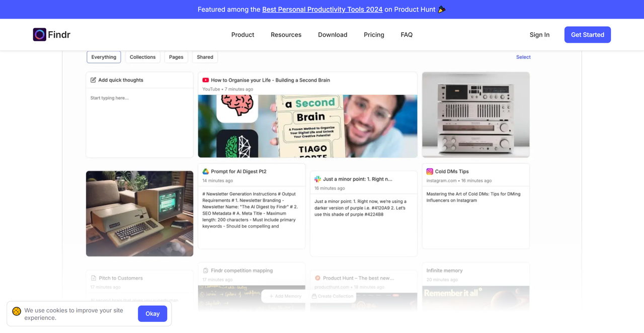Click 'We use cookies' banner message
This screenshot has height=333, width=644.
73,314
